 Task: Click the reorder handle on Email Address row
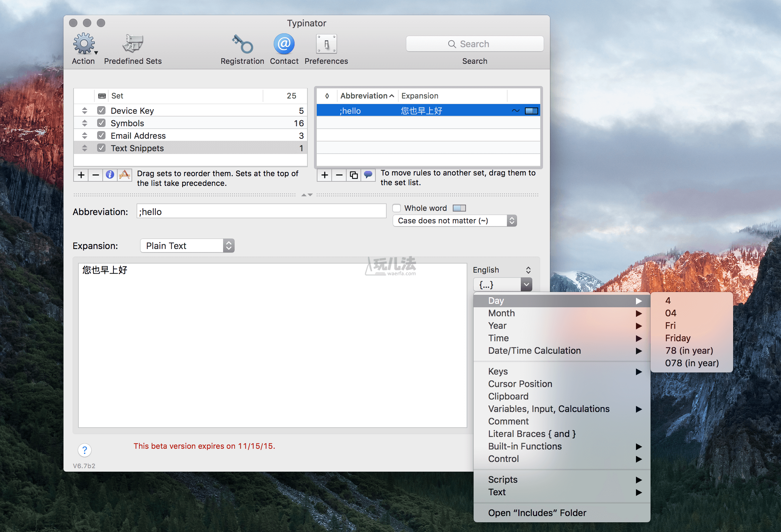point(85,136)
